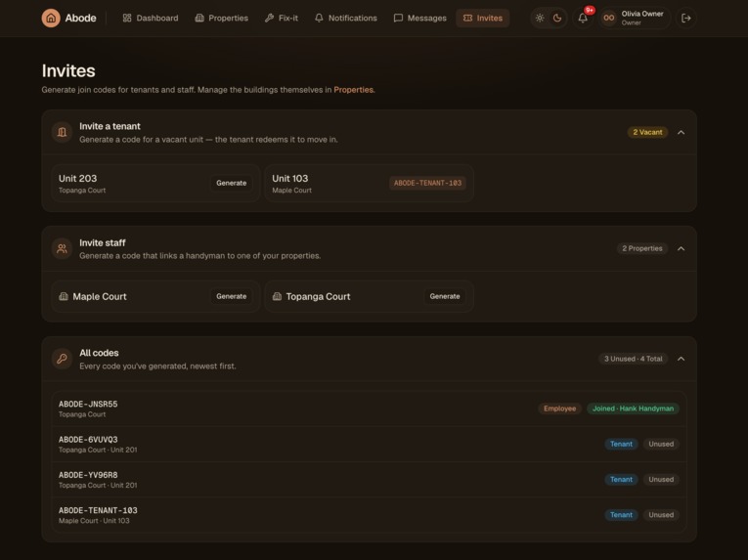
Task: Click the logout arrow icon
Action: point(686,19)
